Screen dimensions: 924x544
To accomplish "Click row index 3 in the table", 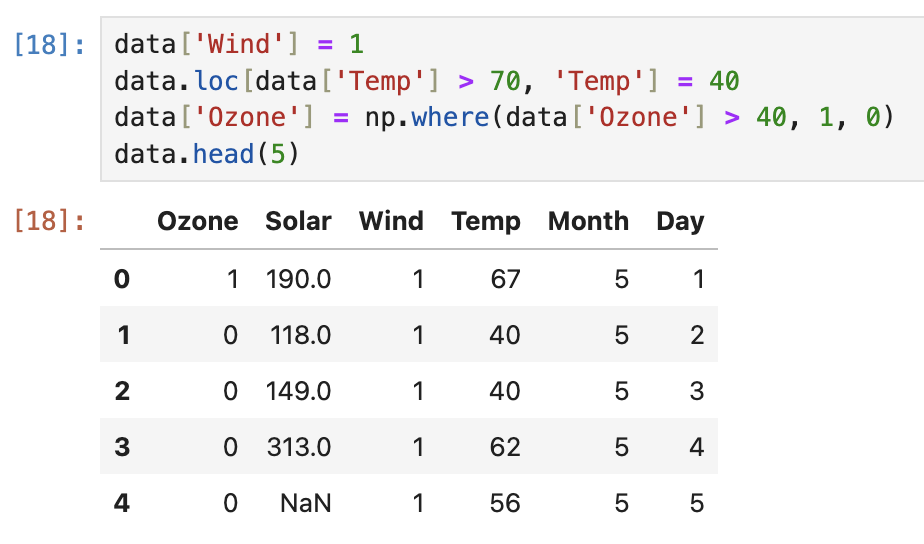I will (122, 447).
